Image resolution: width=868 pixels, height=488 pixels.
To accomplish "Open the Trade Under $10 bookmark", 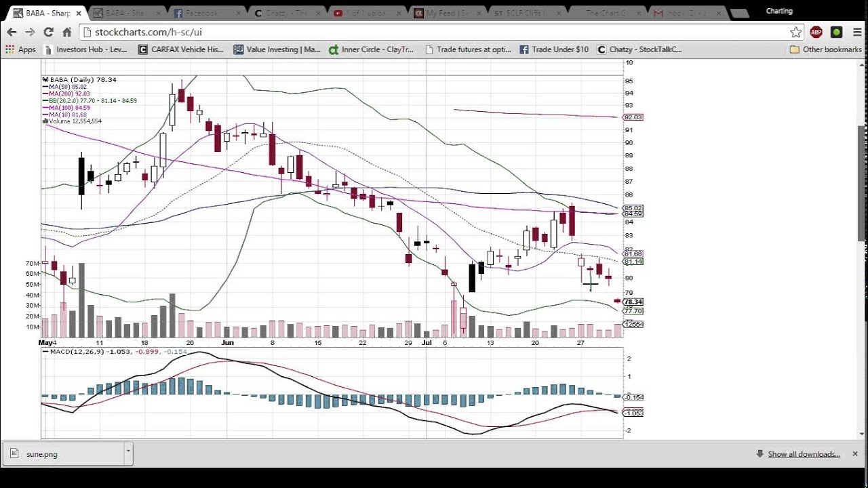I will coord(554,49).
